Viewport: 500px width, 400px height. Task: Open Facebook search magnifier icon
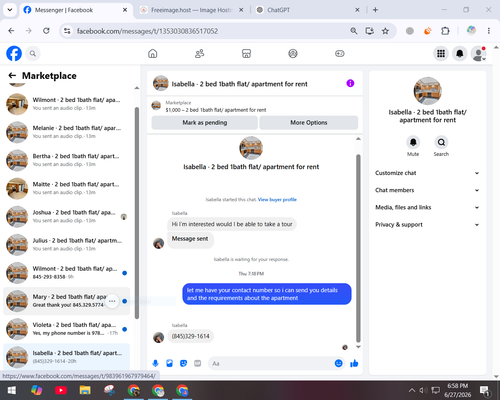[33, 53]
